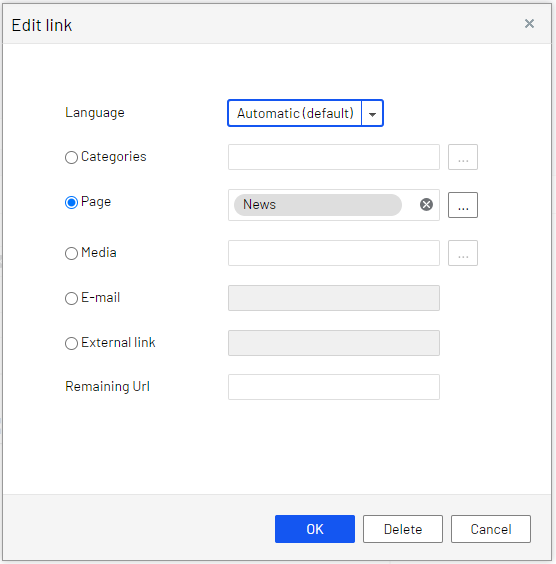The image size is (556, 564).
Task: Clear the News page selection
Action: click(x=426, y=204)
